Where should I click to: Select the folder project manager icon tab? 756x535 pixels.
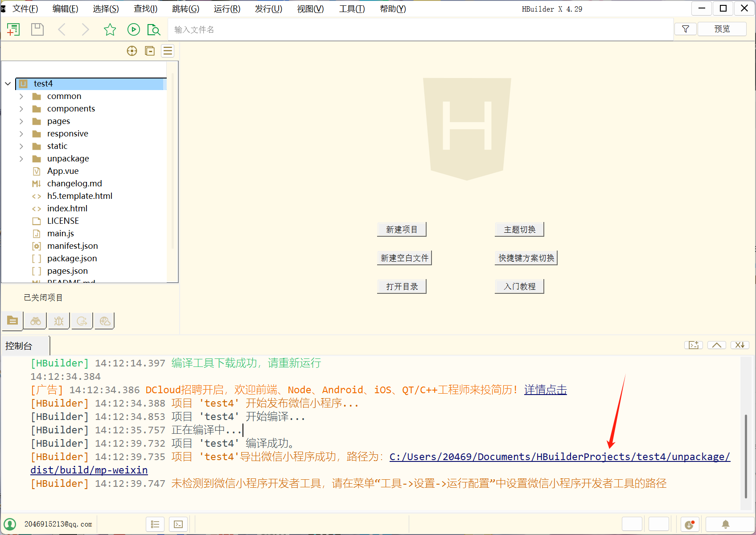click(x=12, y=321)
